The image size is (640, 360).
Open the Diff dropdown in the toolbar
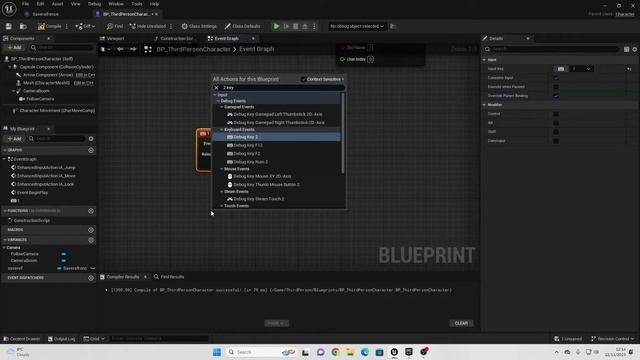pos(85,26)
